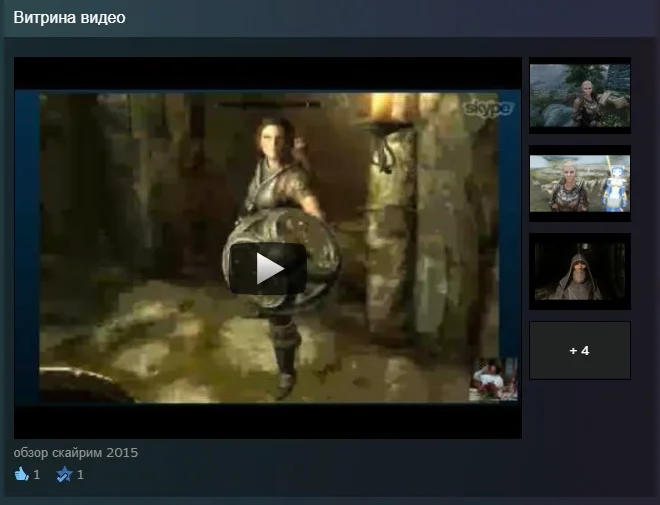660x505 pixels.
Task: Open video title обзор скайрим 2015
Action: [x=76, y=453]
